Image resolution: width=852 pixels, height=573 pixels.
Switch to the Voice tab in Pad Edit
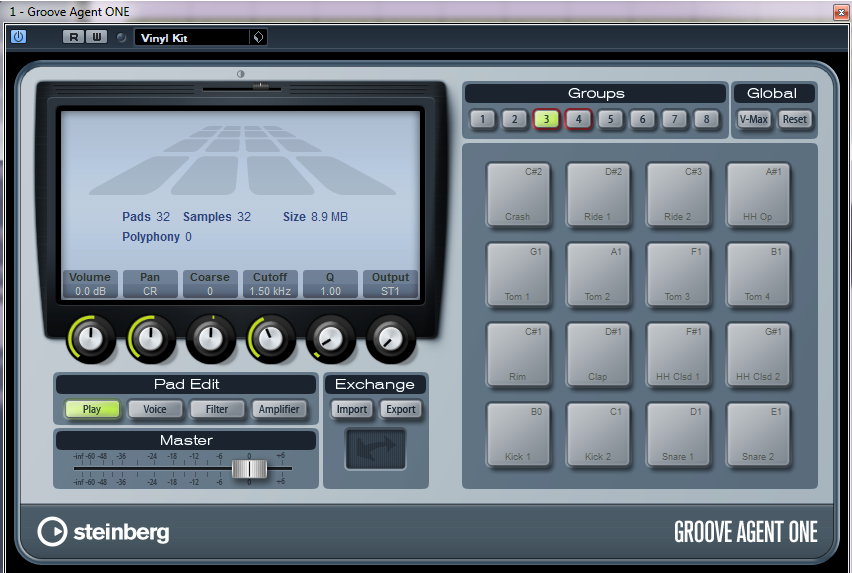tap(155, 409)
